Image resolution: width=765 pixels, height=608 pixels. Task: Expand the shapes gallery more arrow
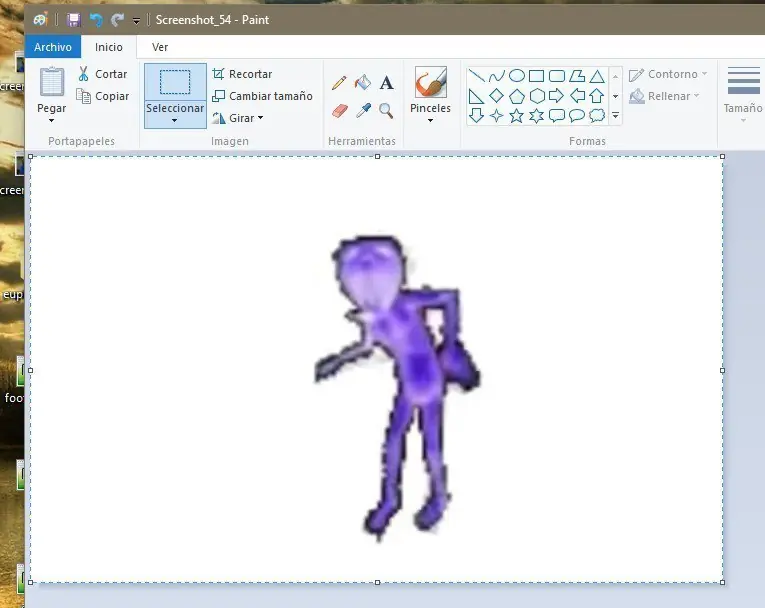click(x=616, y=116)
